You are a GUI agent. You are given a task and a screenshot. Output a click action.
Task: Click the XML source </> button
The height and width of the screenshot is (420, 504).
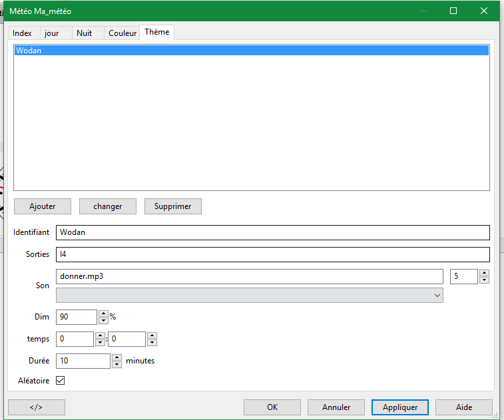(36, 407)
